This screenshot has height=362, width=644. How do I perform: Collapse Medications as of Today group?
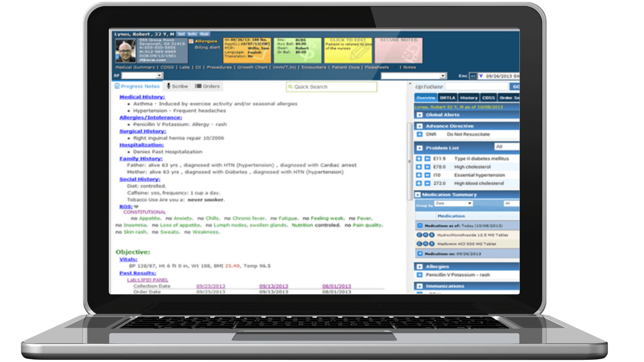pos(420,226)
